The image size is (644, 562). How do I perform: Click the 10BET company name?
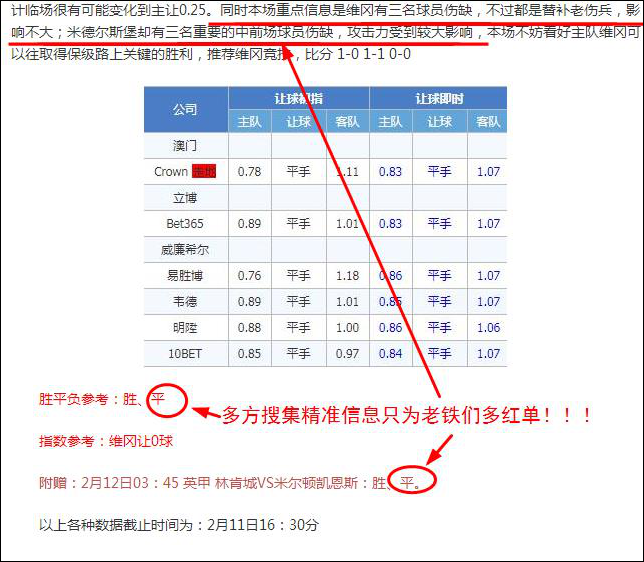tap(185, 353)
